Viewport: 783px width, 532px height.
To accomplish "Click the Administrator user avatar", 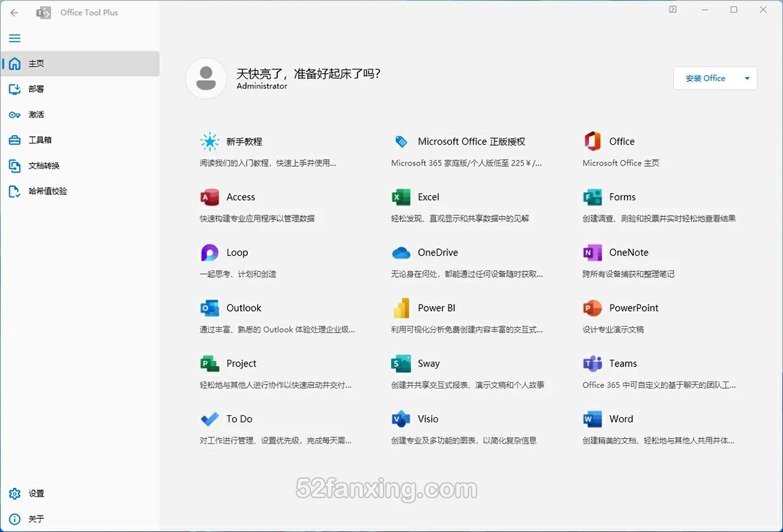I will (206, 78).
